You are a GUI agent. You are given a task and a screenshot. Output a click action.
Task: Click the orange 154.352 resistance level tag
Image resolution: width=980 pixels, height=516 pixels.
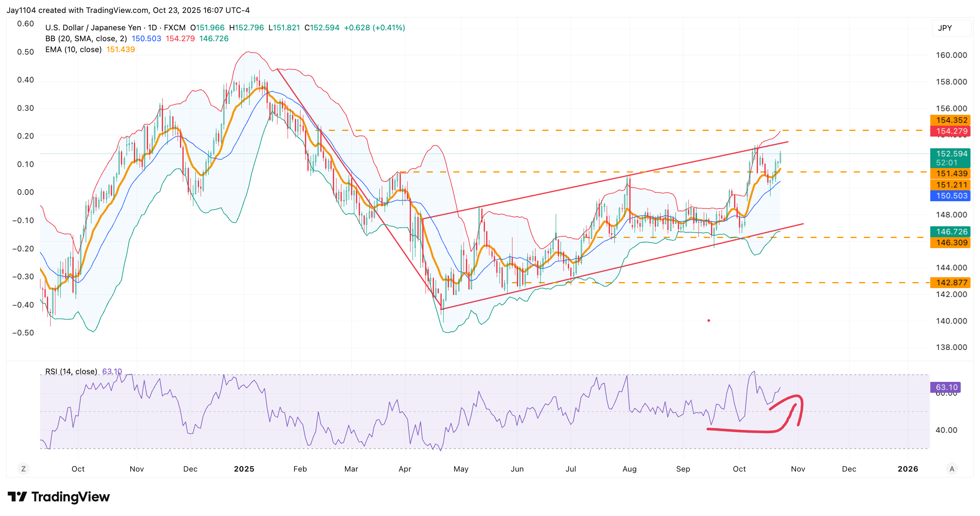point(950,120)
